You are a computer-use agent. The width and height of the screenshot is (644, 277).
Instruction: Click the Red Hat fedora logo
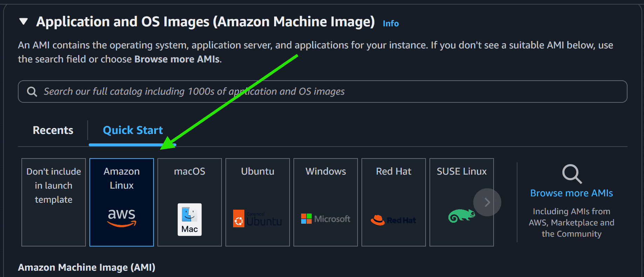[x=393, y=220]
